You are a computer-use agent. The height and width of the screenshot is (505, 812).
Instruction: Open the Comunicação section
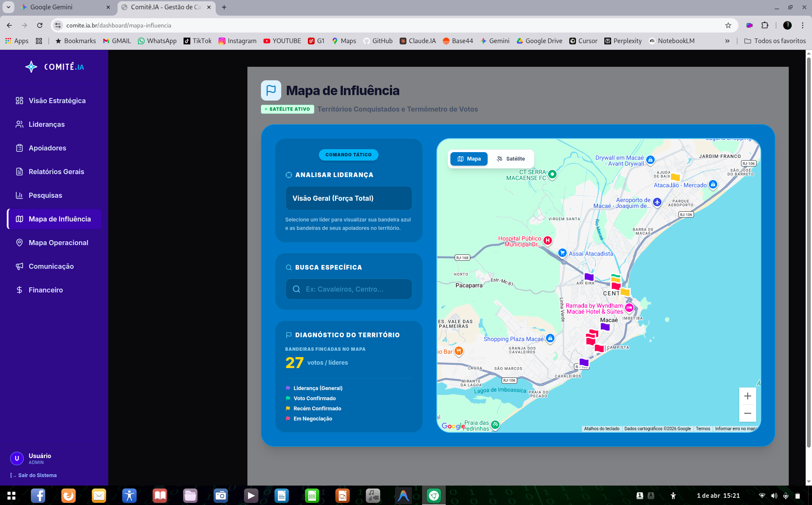tap(52, 266)
